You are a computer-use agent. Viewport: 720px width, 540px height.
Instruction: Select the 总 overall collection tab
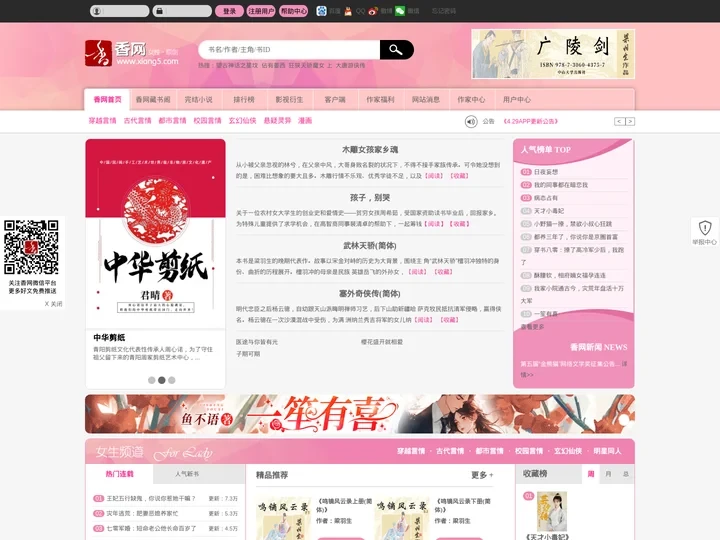click(625, 474)
